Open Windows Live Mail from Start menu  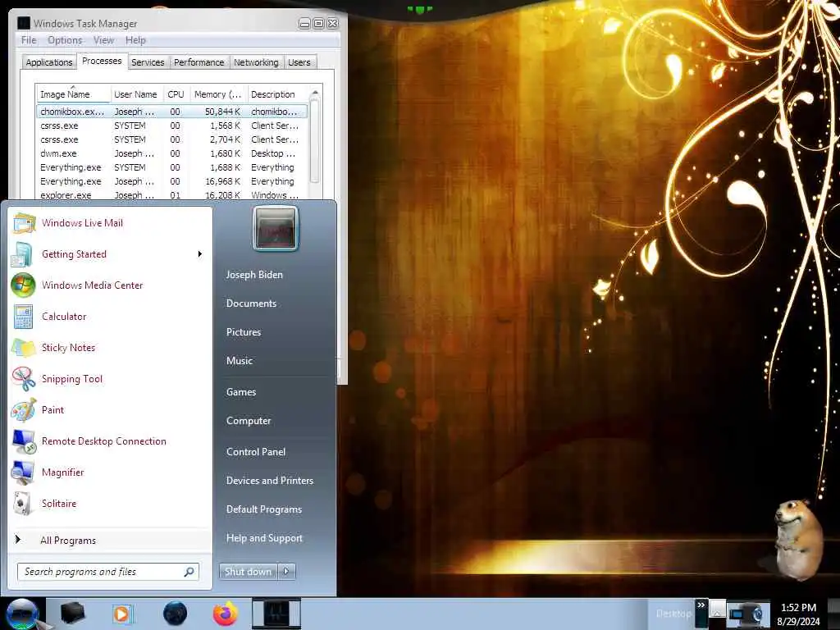tap(82, 223)
